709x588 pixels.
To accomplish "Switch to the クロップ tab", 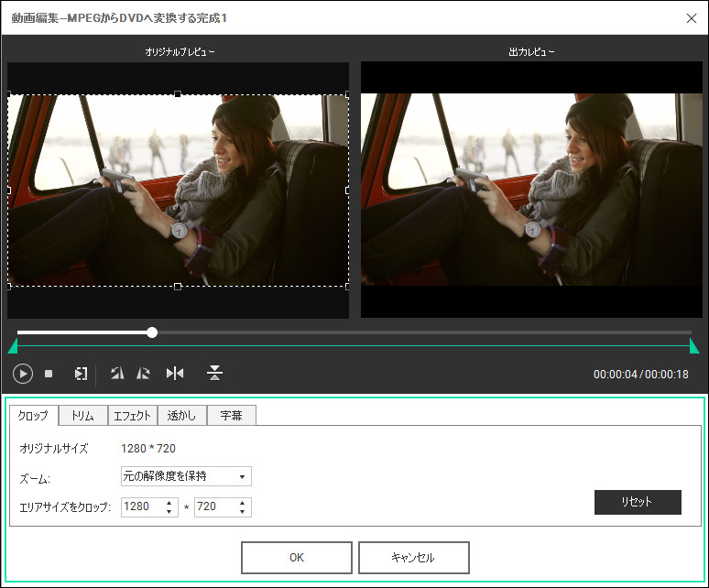I will tap(34, 415).
